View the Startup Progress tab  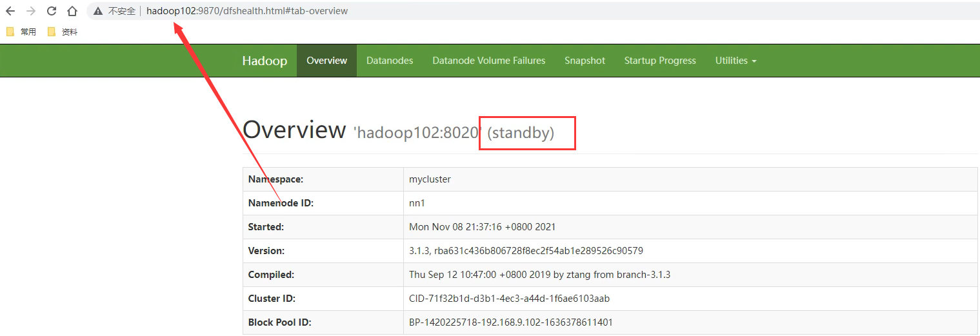pos(660,61)
